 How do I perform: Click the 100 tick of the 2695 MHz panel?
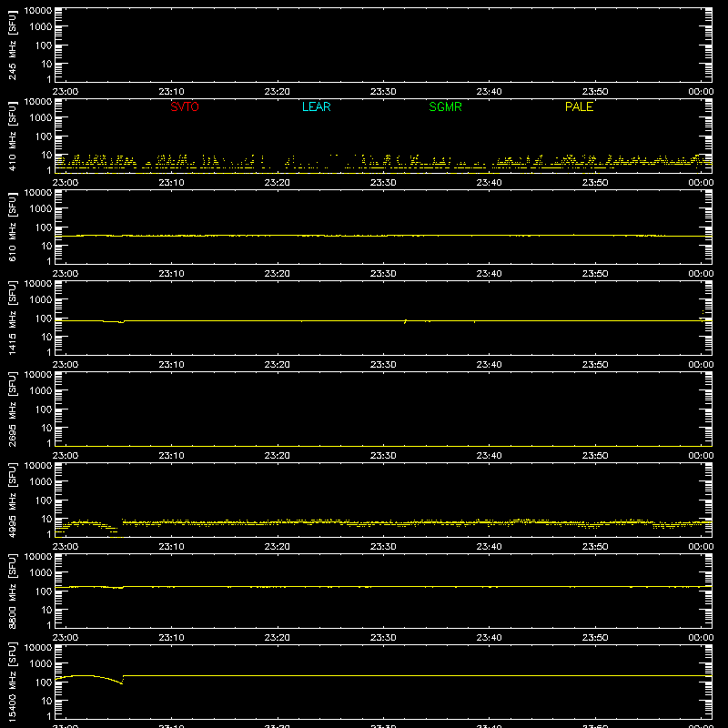(x=44, y=409)
